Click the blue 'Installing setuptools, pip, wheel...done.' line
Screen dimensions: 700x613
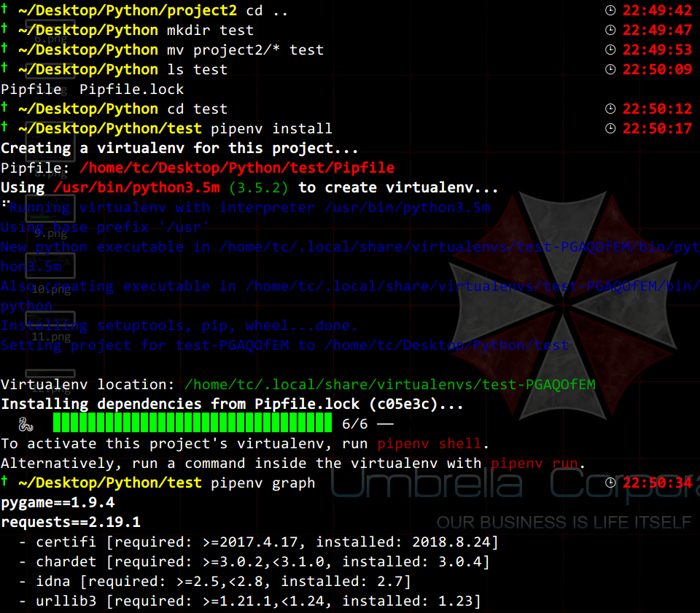tap(179, 326)
